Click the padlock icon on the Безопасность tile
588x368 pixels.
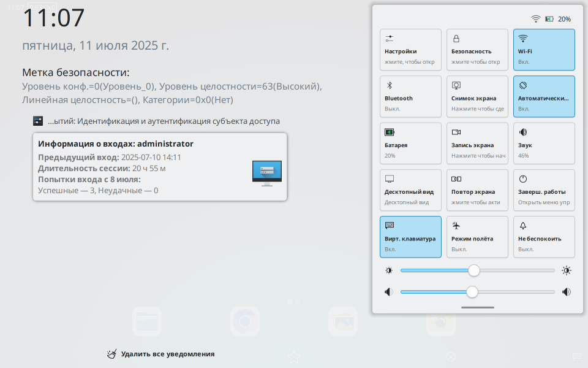pos(456,38)
